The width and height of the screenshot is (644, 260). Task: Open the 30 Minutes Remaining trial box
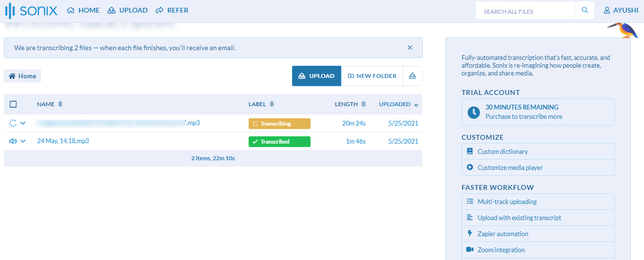pos(538,112)
